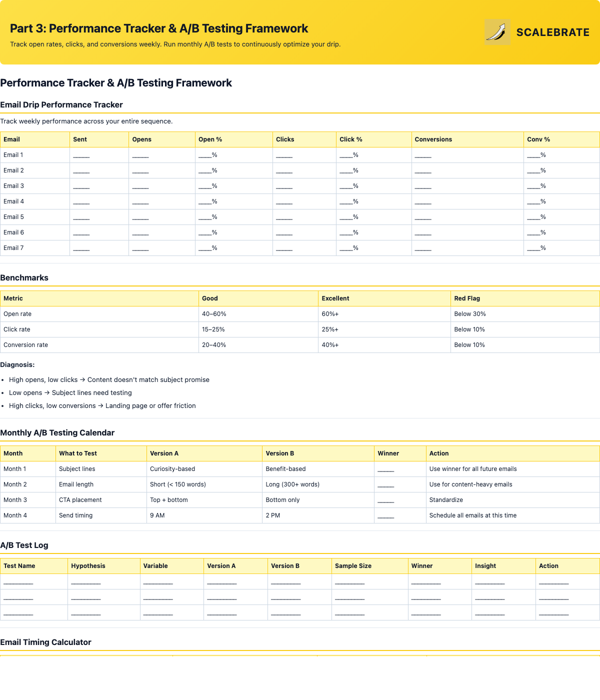Viewport: 600px width, 700px height.
Task: Select the 'High clicks, low conversions' bullet
Action: click(x=102, y=406)
